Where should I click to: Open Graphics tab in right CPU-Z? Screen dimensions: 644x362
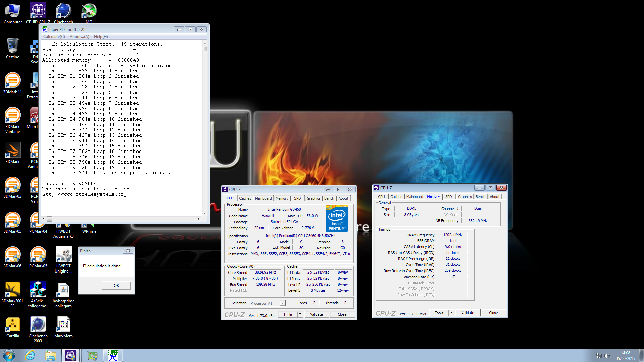point(465,197)
